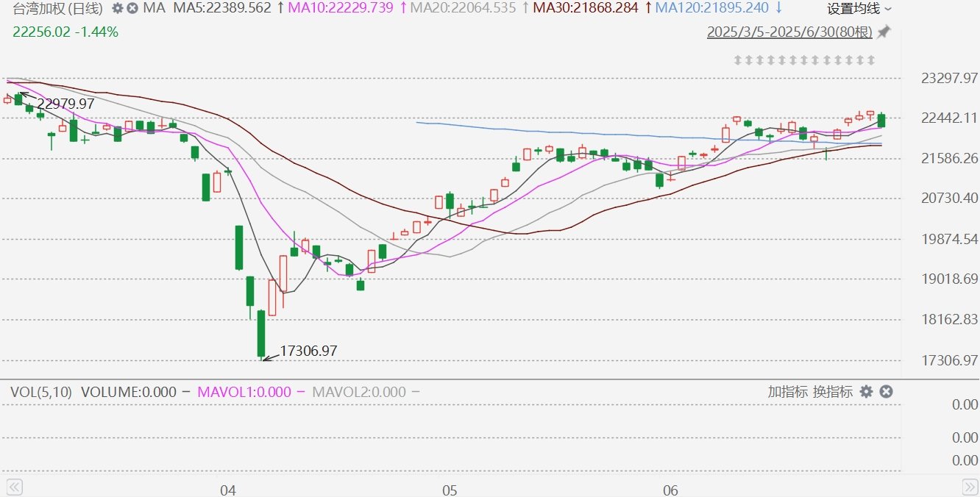
Task: Click the 04 month marker on time axis
Action: point(227,490)
